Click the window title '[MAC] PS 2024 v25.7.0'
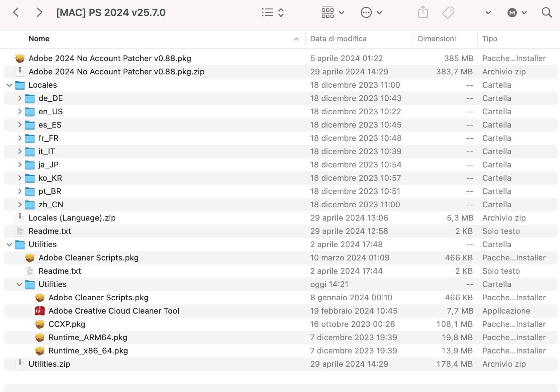Image resolution: width=560 pixels, height=392 pixels. (x=111, y=13)
